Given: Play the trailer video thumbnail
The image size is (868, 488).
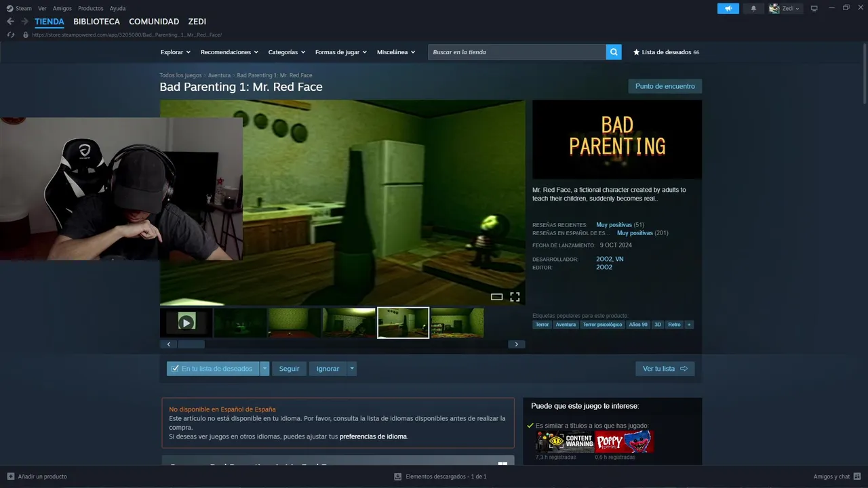Looking at the screenshot, I should (x=186, y=323).
